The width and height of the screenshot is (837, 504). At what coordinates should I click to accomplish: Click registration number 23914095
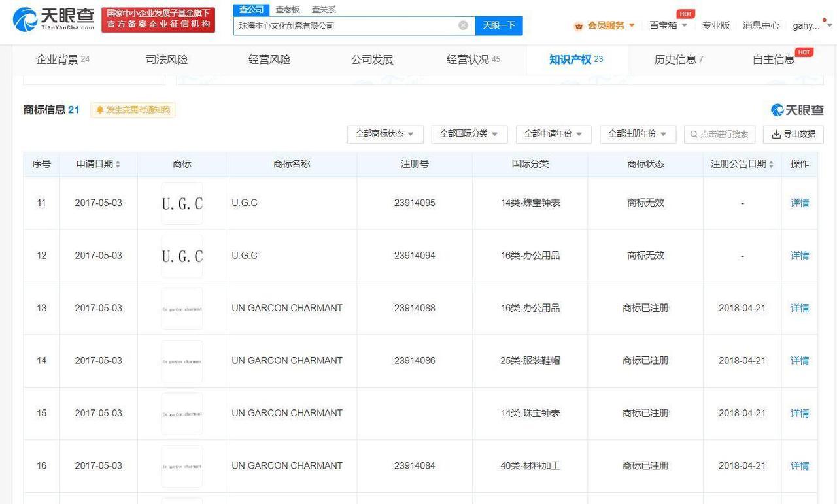(x=415, y=203)
